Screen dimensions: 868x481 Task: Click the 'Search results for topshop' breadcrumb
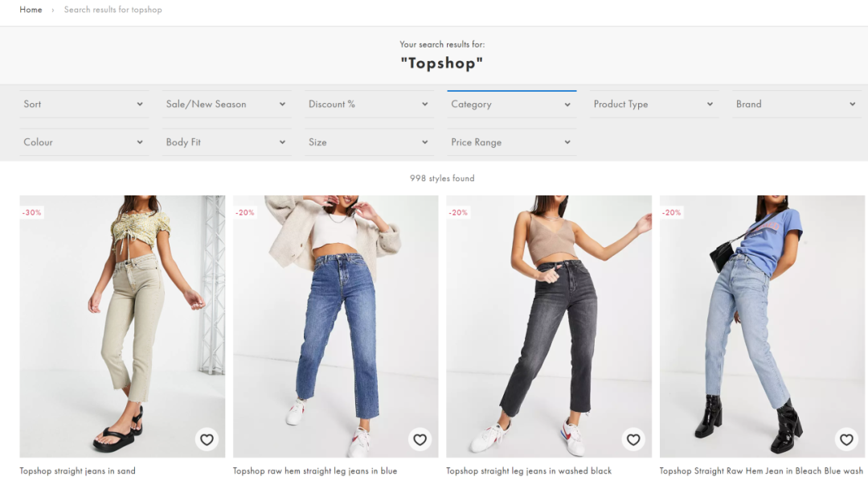[x=113, y=10]
